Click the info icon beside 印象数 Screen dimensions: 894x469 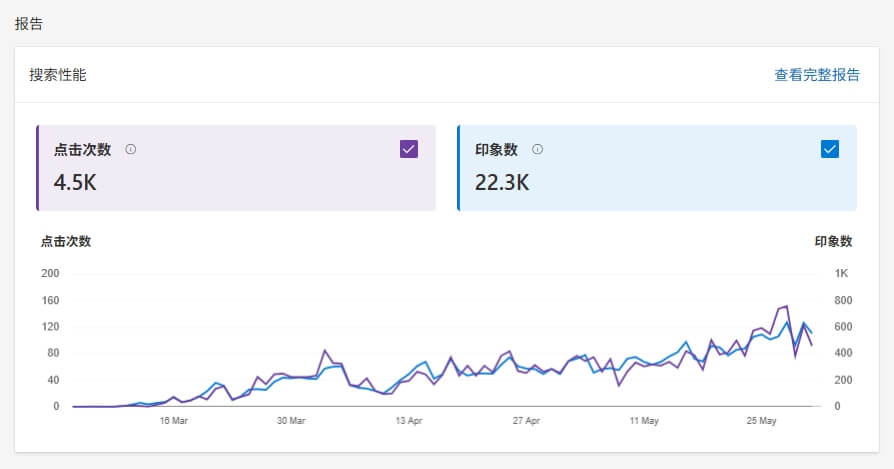pos(537,149)
